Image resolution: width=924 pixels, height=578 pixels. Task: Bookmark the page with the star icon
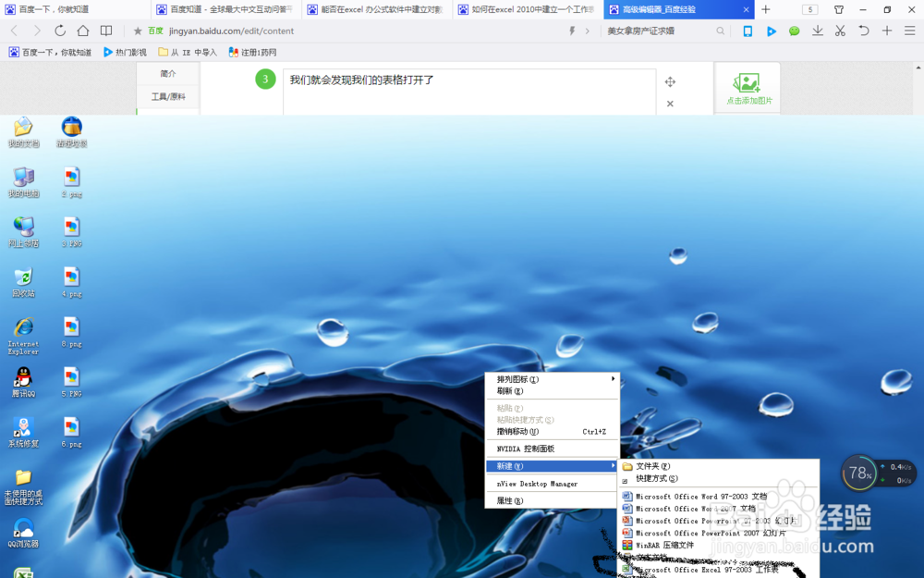[x=138, y=31]
